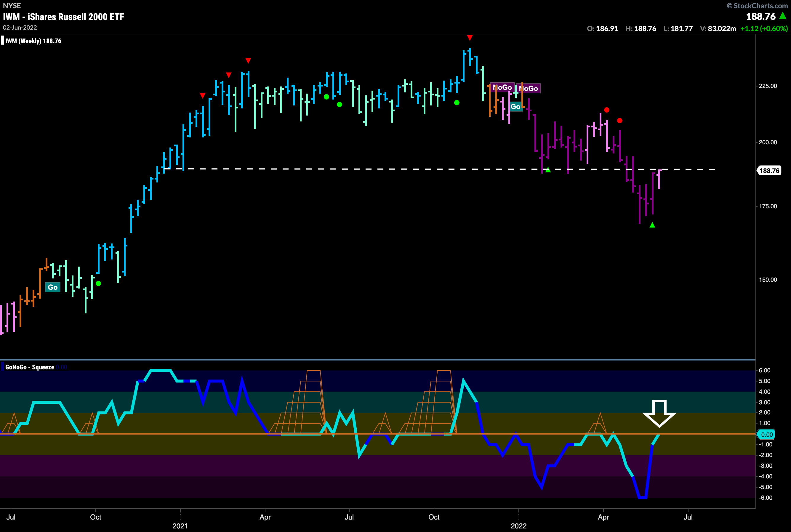Click the white swatch beside IWM (Weekly) legend
Screen dimensions: 791x532
pyautogui.click(x=3, y=41)
